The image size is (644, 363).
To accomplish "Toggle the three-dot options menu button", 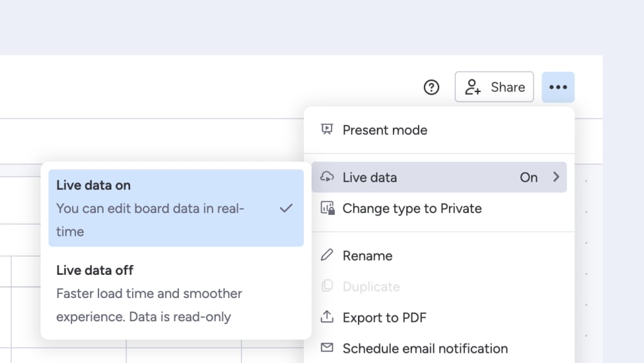I will (558, 87).
